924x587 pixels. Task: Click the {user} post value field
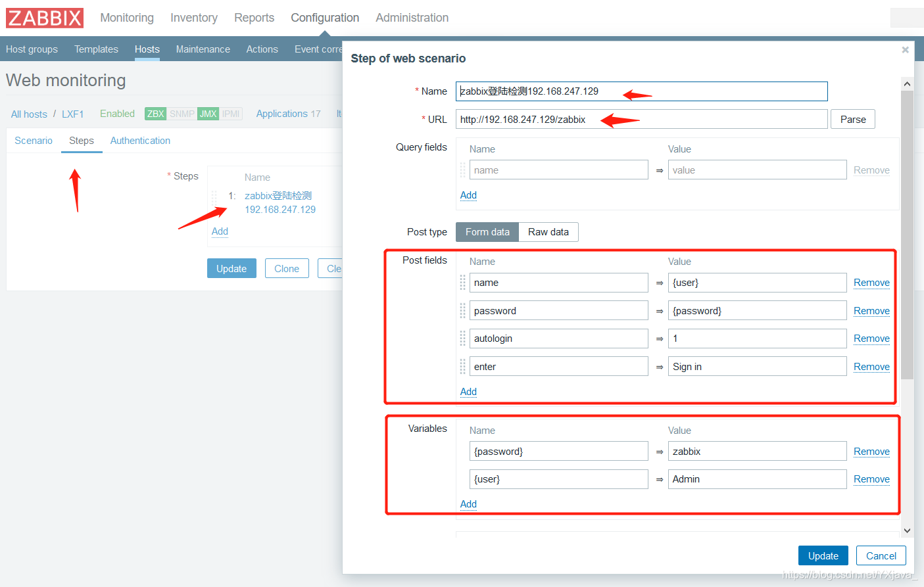757,283
